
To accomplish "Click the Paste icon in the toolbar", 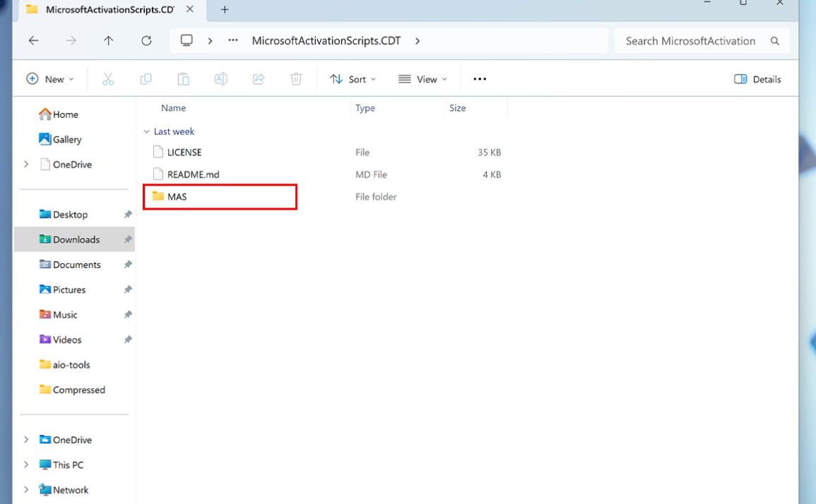I will tap(183, 78).
